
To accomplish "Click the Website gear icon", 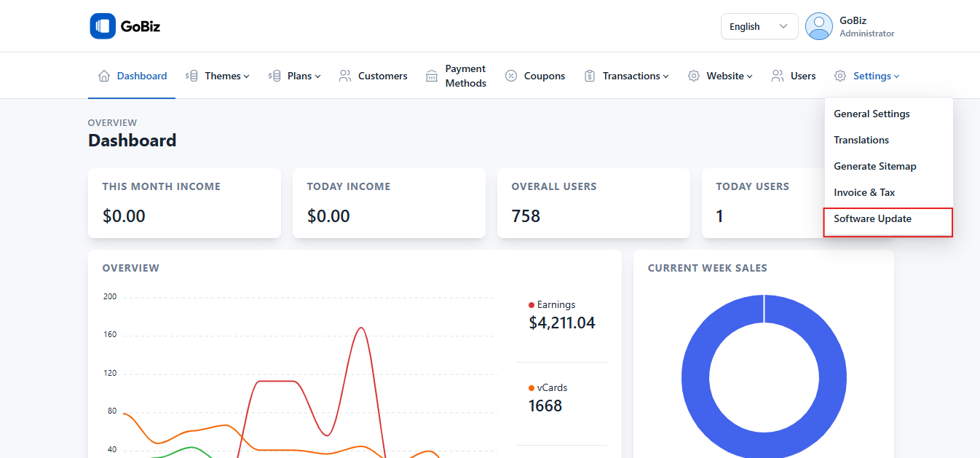I will pos(694,76).
